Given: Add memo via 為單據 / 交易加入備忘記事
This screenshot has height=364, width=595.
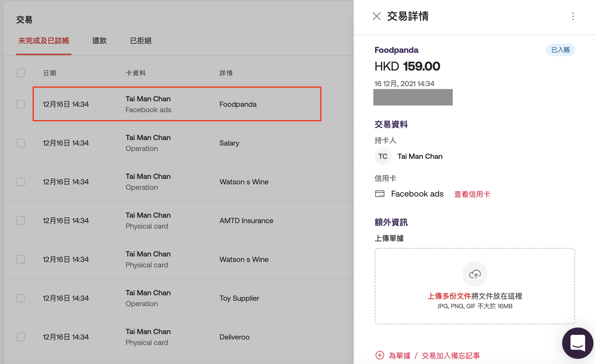Looking at the screenshot, I should coord(434,355).
